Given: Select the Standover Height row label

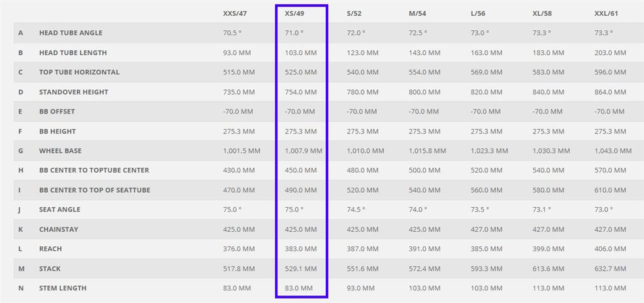Looking at the screenshot, I should point(74,92).
